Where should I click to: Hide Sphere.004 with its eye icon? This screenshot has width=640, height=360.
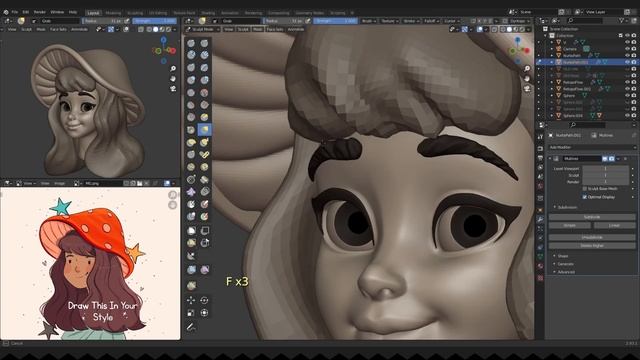tap(627, 116)
